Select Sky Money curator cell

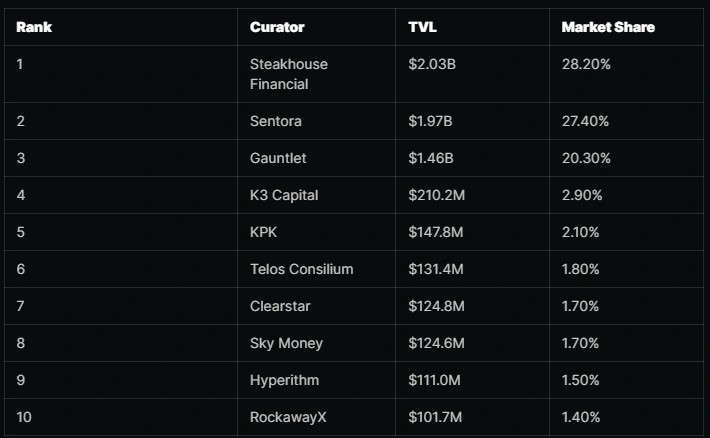(286, 343)
